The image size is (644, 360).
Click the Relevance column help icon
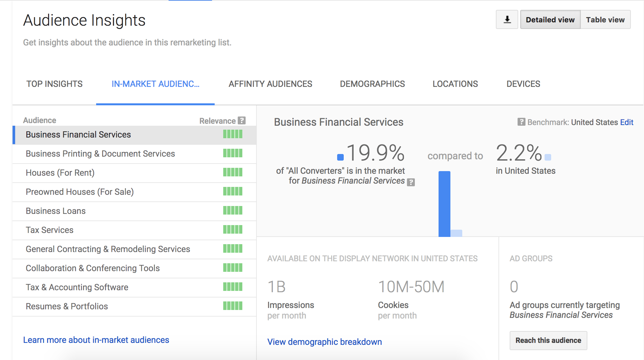[242, 120]
